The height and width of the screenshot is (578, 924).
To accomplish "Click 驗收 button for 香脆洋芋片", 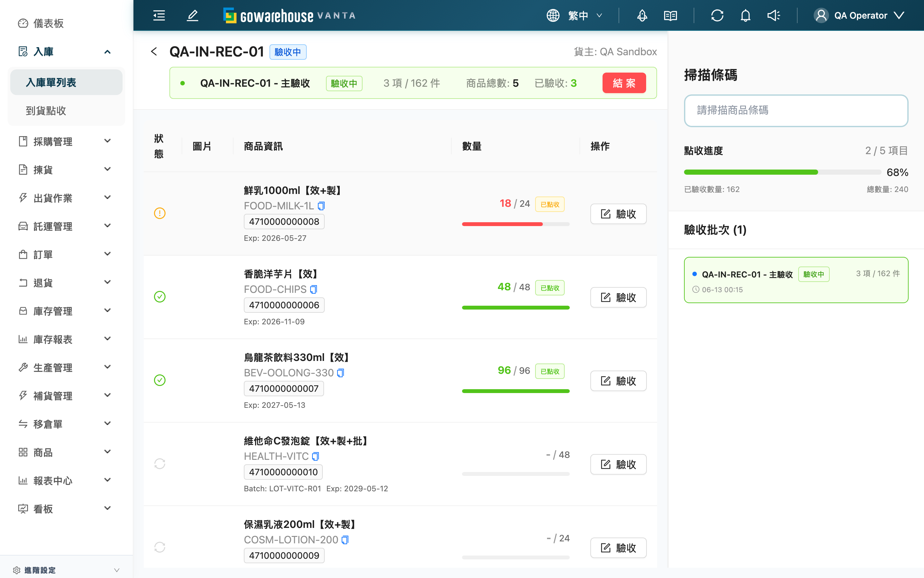I will point(618,297).
